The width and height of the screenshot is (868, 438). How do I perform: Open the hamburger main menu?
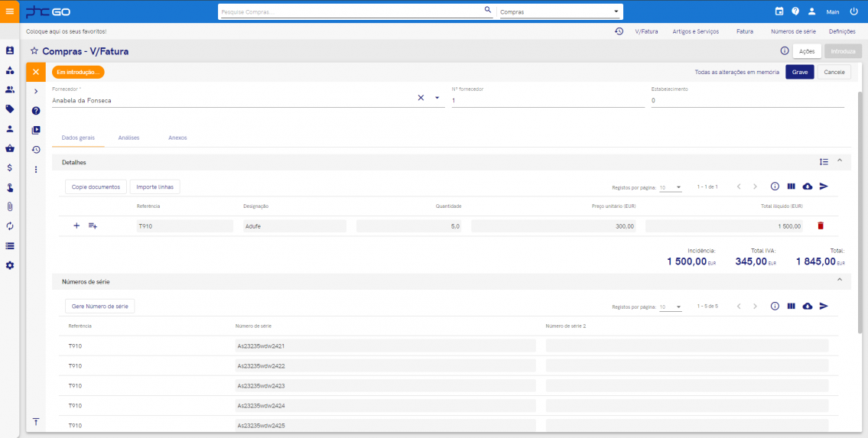tap(9, 11)
